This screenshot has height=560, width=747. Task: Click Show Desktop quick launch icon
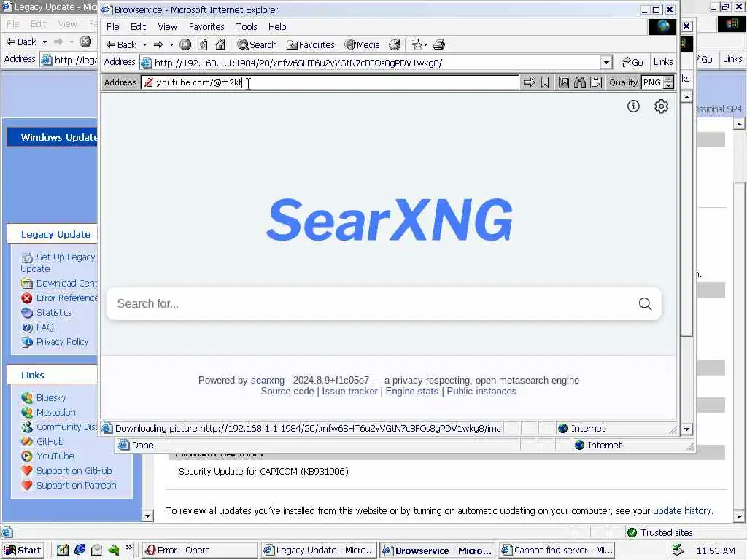(x=63, y=550)
